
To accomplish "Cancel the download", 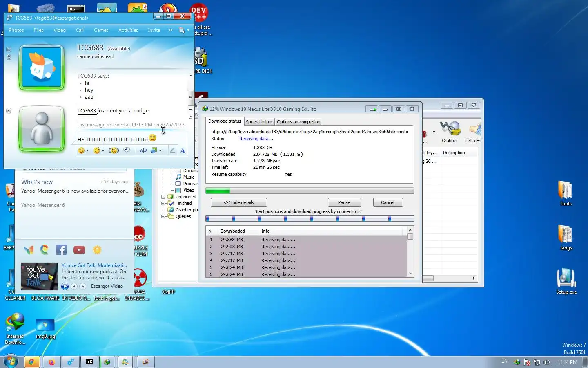I will click(x=388, y=202).
